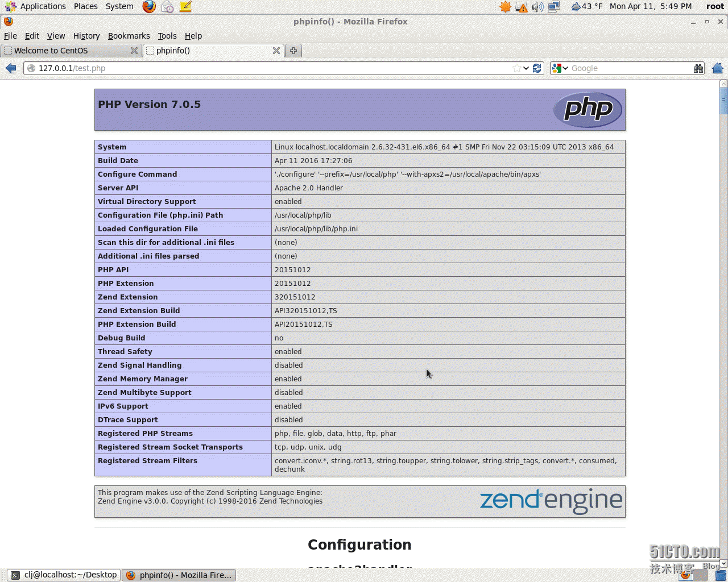Click the Loaded Configuration File path /usr/local/php/lib/php.ini
Viewport: 728px width, 582px height.
pos(316,229)
